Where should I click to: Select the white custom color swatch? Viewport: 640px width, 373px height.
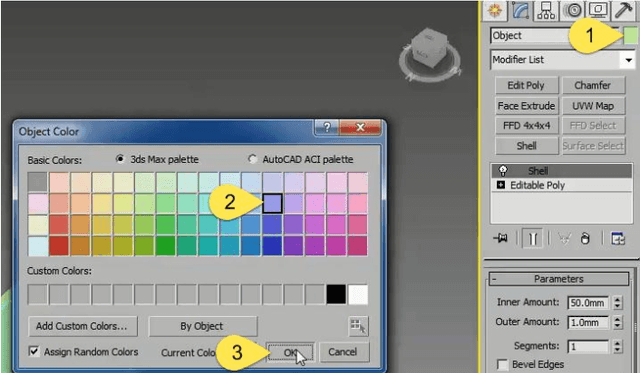[358, 295]
